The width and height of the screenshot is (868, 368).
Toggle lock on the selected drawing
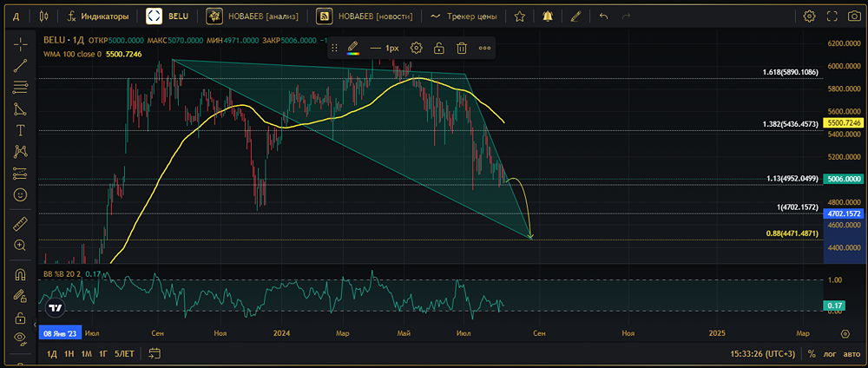pyautogui.click(x=439, y=49)
